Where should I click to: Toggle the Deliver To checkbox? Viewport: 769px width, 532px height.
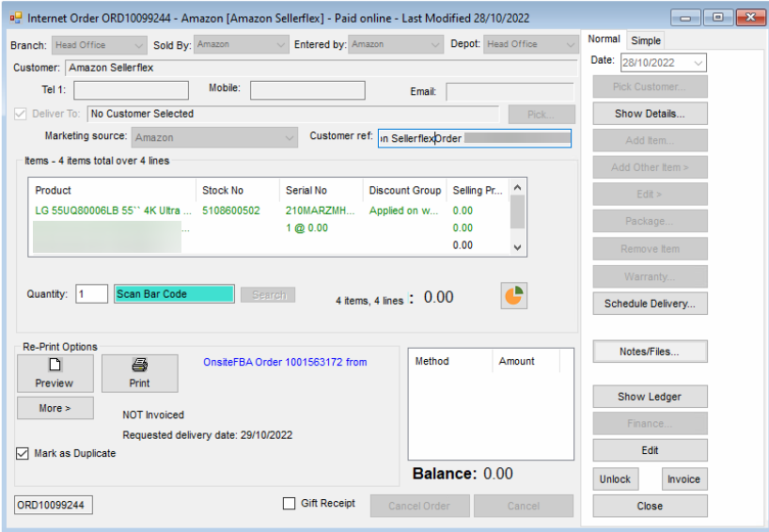pyautogui.click(x=21, y=114)
